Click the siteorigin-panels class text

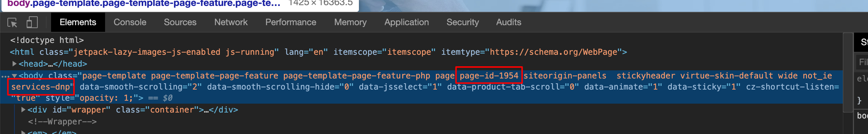[565, 76]
